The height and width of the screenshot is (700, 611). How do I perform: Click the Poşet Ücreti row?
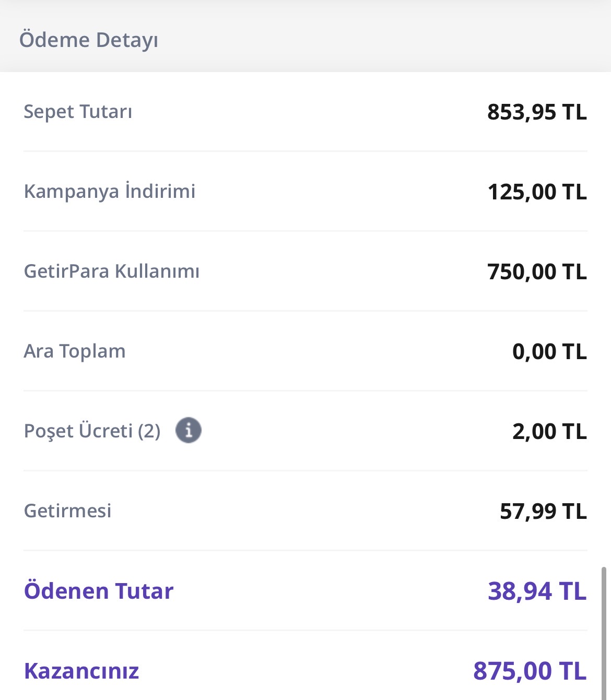[305, 431]
